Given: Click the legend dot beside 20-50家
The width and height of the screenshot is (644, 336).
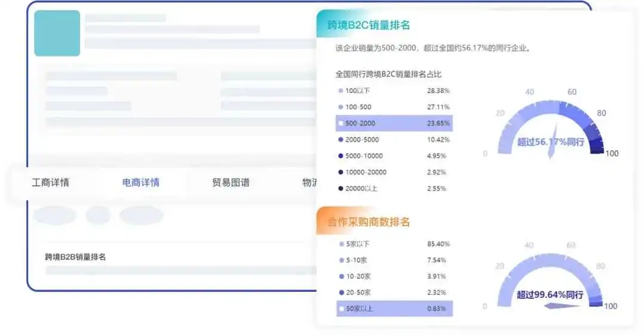Looking at the screenshot, I should (x=341, y=293).
